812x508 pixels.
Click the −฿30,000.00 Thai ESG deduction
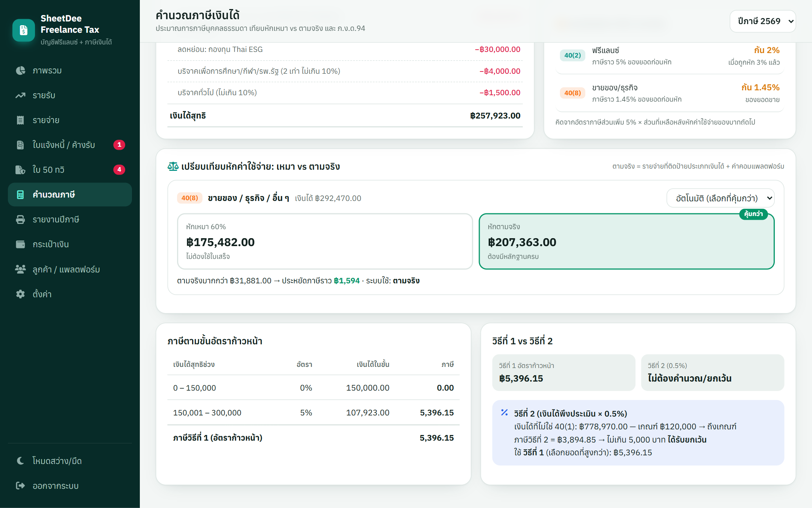tap(497, 49)
